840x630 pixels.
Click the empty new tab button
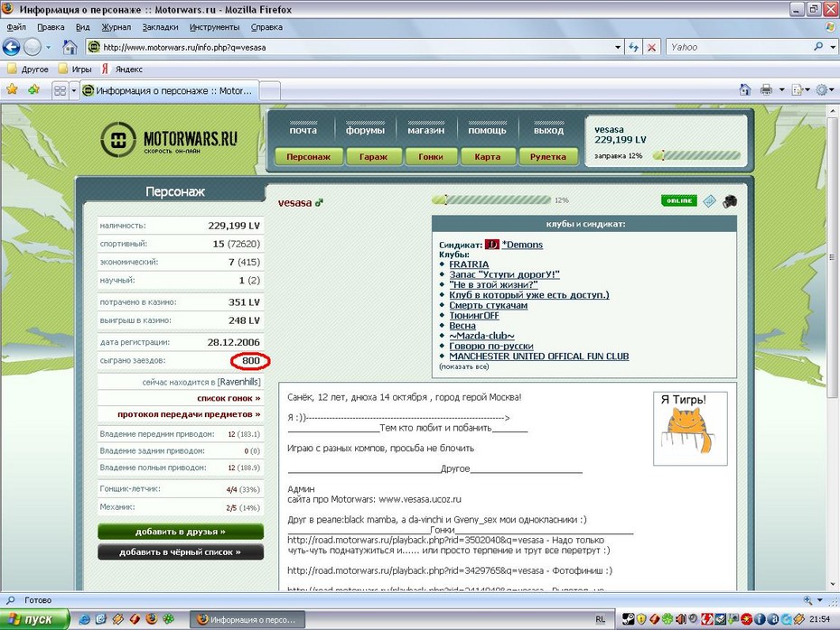pyautogui.click(x=270, y=91)
